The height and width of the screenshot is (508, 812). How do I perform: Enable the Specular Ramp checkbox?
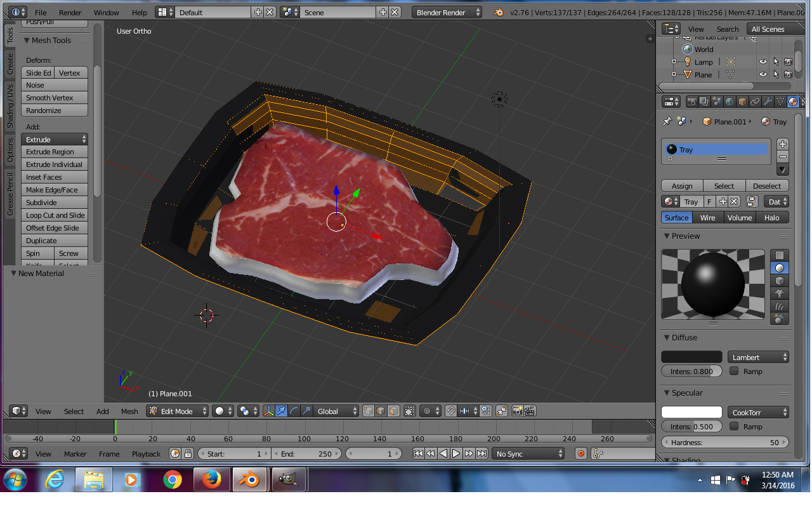[734, 426]
